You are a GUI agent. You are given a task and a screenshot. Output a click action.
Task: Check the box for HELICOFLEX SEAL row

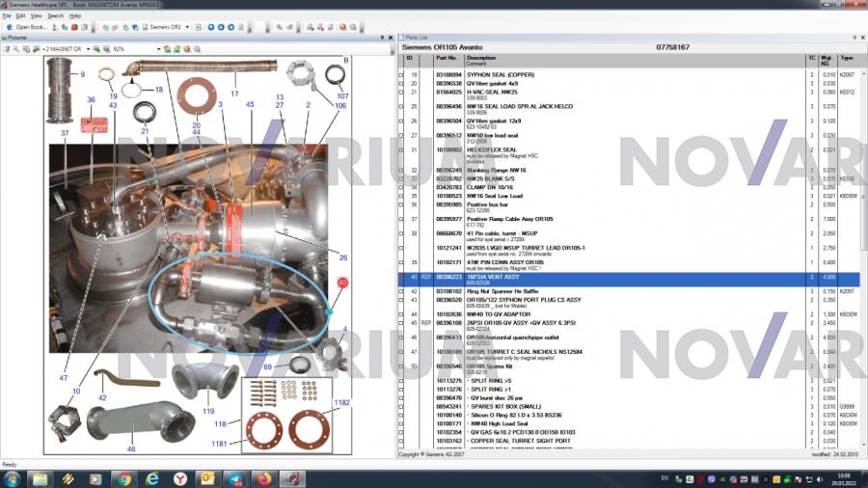(402, 149)
